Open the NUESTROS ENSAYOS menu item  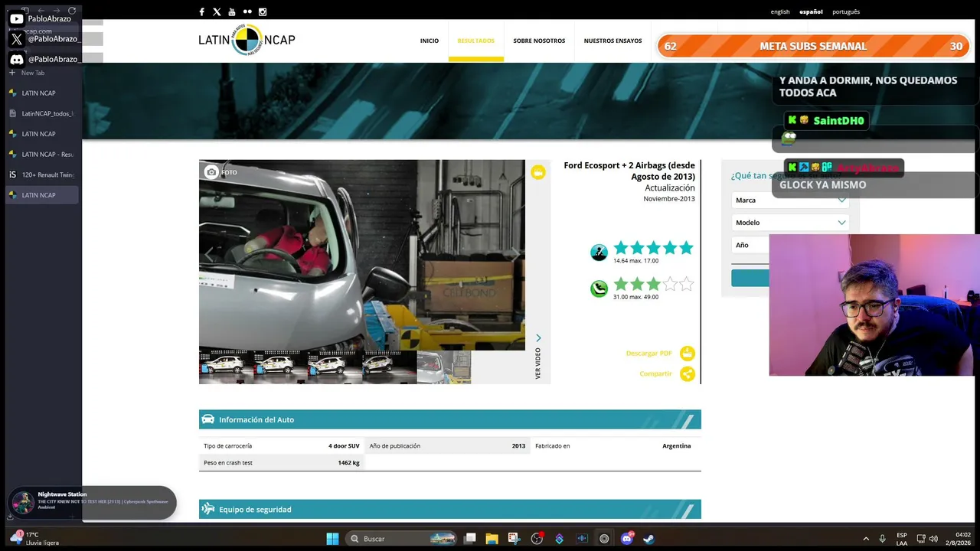point(612,41)
